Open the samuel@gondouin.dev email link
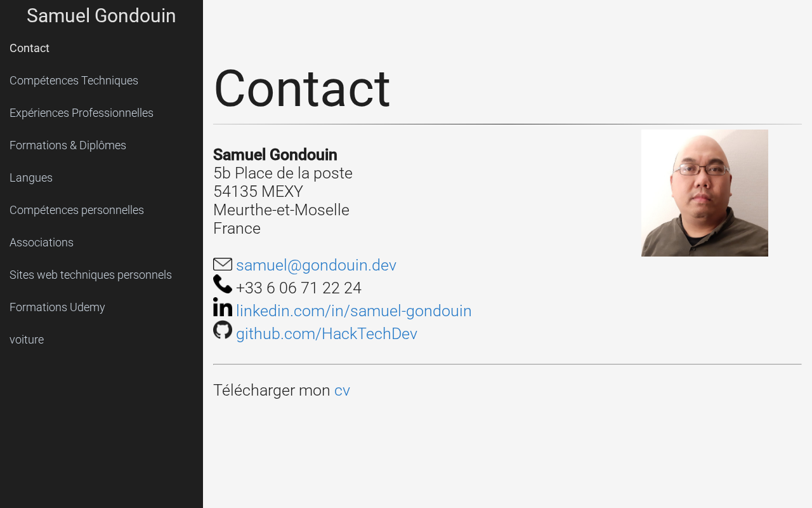Image resolution: width=812 pixels, height=508 pixels. pos(316,265)
